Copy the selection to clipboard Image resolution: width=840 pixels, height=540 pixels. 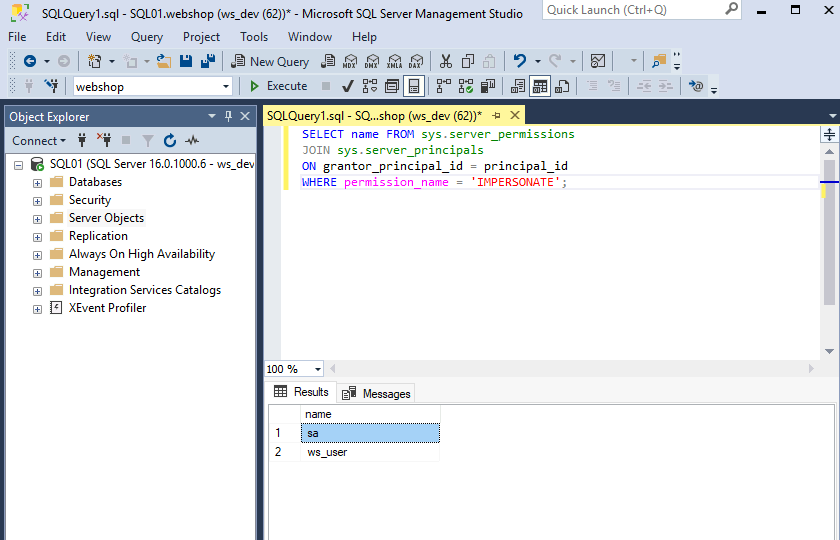[x=468, y=62]
